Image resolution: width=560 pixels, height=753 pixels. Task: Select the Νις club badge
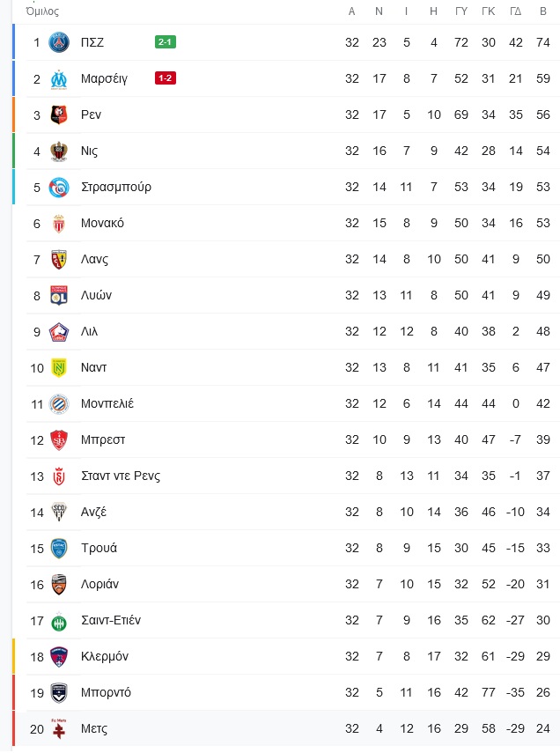pos(59,151)
